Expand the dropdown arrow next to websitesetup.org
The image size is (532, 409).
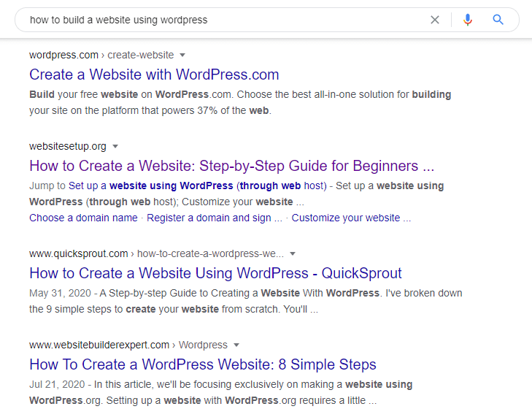115,146
